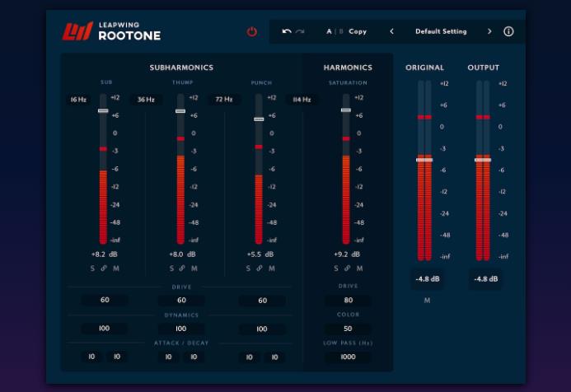Undo the last change

tap(287, 31)
